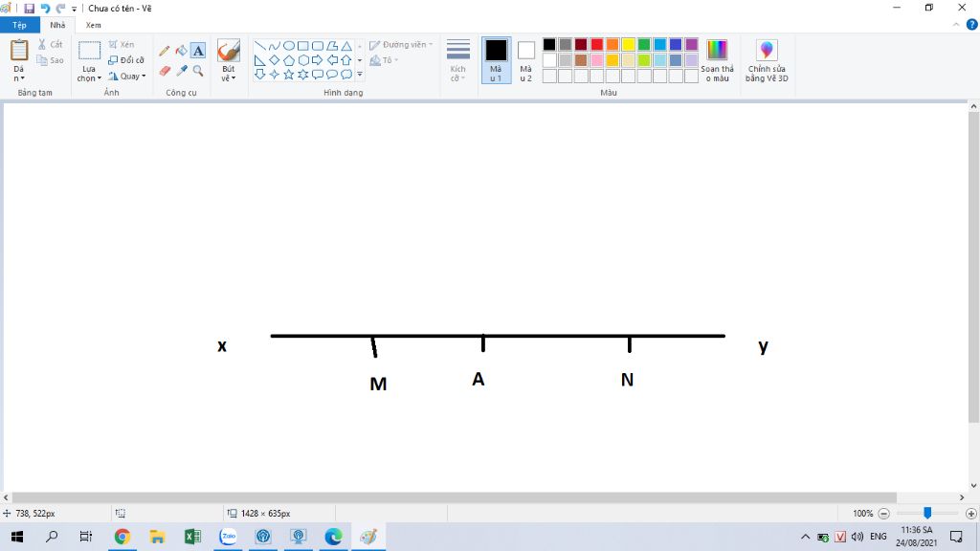Open the Quay (Rotate) dropdown
Screen dimensions: 980x551
click(127, 77)
